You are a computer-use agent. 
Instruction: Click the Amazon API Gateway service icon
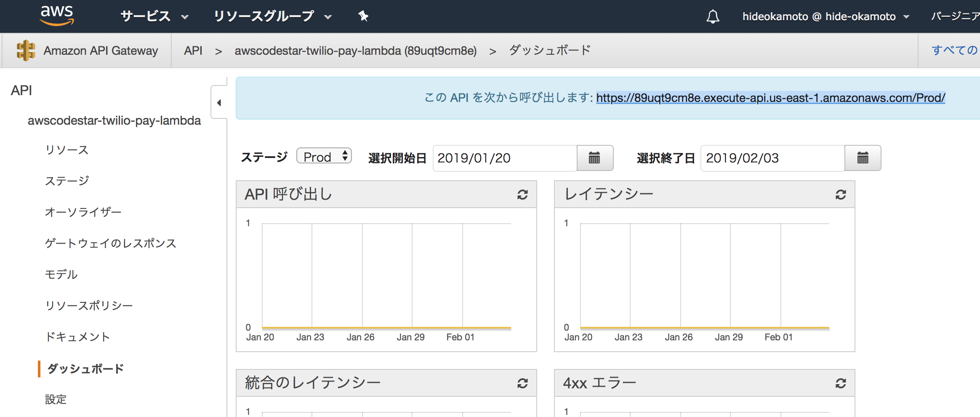(26, 51)
